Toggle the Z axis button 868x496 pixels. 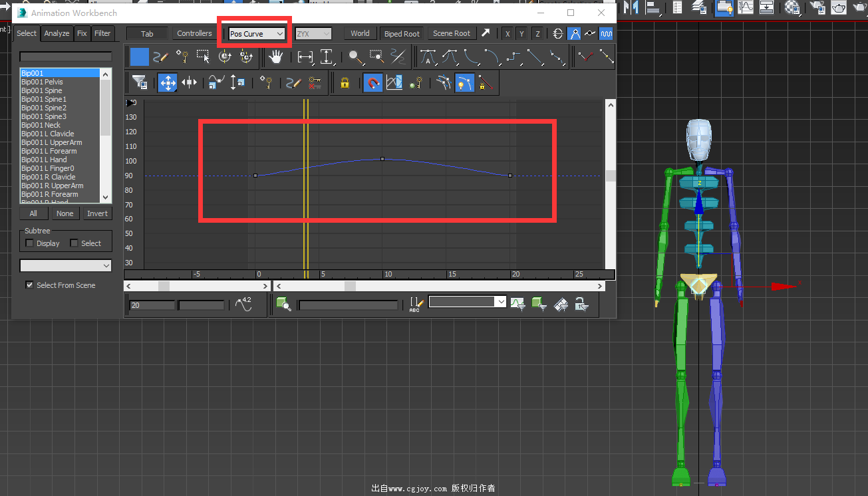tap(537, 34)
